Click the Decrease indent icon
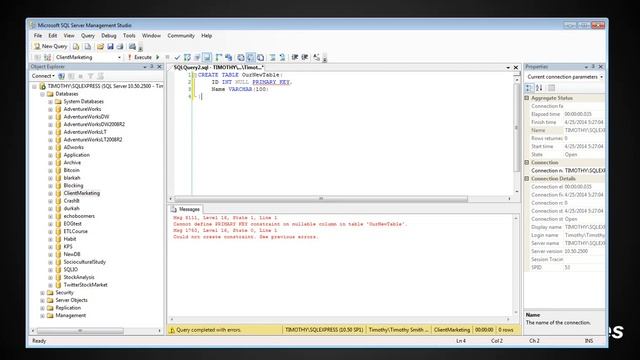The width and height of the screenshot is (640, 360). (295, 58)
